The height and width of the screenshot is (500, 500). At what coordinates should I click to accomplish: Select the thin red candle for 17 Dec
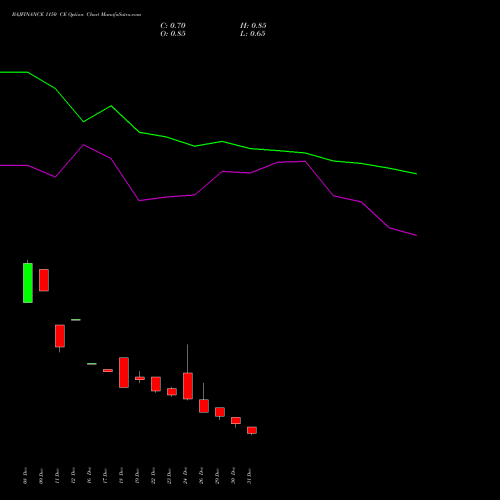click(108, 370)
